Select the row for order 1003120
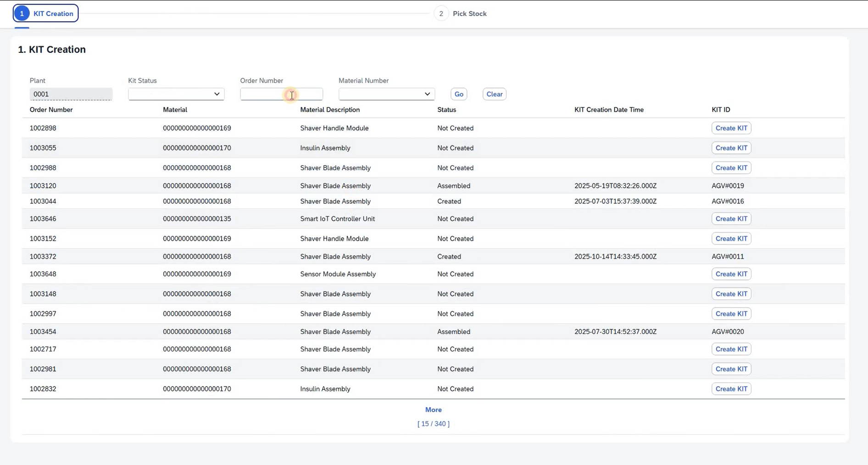The image size is (868, 465). [43, 186]
